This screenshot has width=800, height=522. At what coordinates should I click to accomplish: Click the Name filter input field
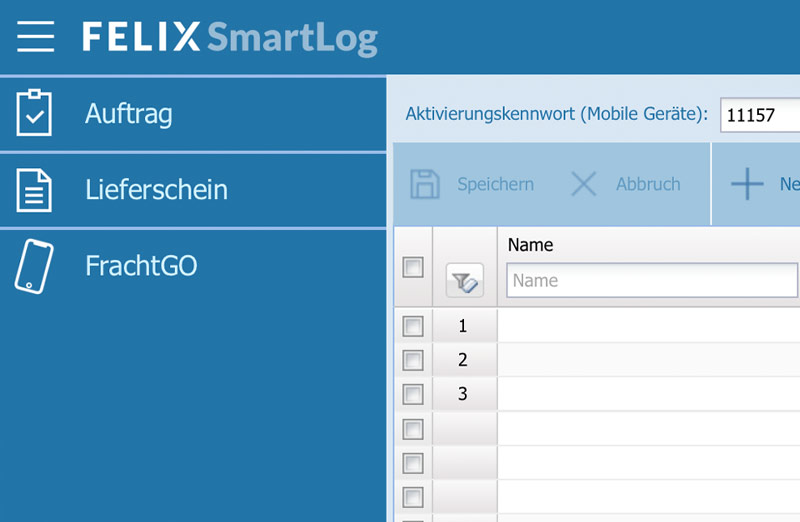(x=651, y=281)
